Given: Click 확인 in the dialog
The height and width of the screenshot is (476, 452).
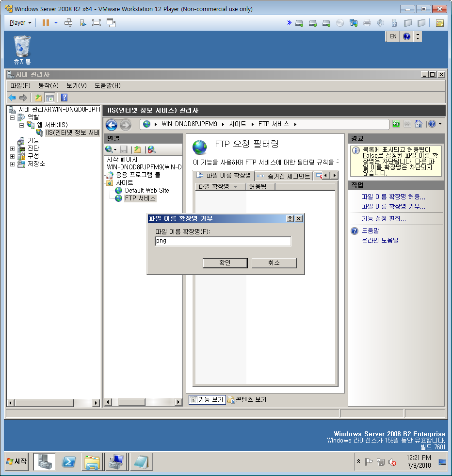Looking at the screenshot, I should pyautogui.click(x=225, y=263).
